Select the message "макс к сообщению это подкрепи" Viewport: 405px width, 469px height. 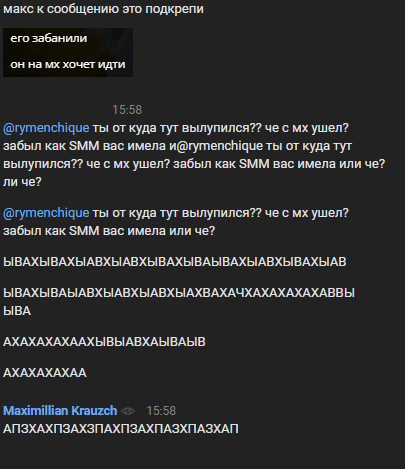103,9
